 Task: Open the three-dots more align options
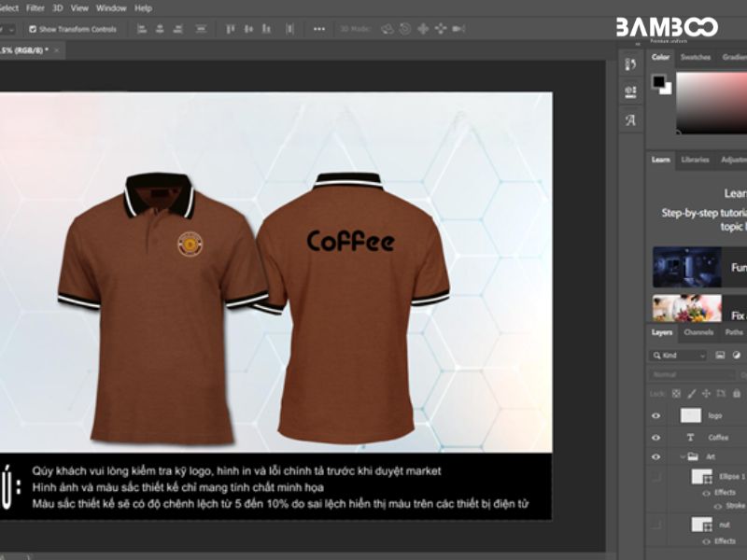[x=319, y=29]
